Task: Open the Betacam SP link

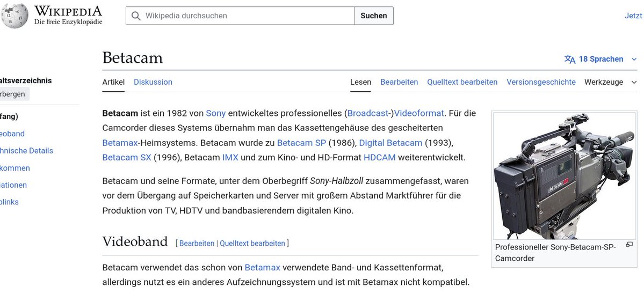Action: (301, 143)
